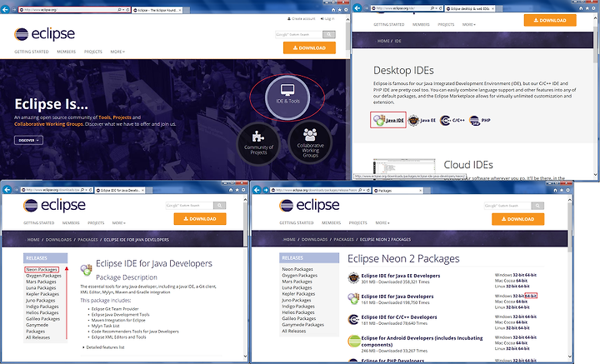Click Google Custom Search field on the homepage
The width and height of the screenshot is (600, 364).
coord(299,34)
